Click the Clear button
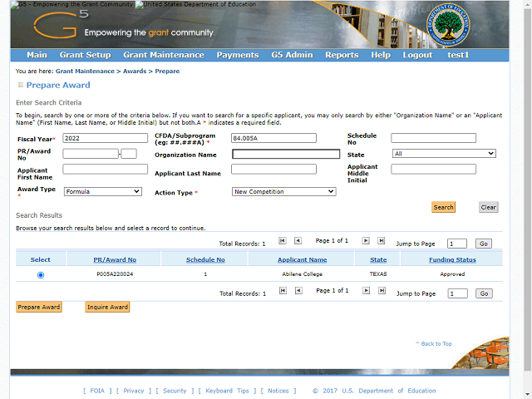Image resolution: width=532 pixels, height=399 pixels. tap(489, 207)
